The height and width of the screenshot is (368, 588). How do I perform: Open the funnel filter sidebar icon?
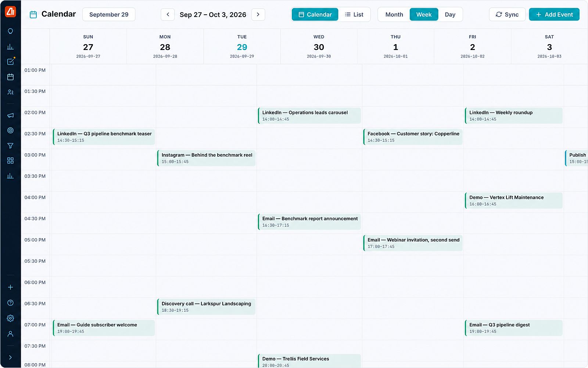pos(10,146)
